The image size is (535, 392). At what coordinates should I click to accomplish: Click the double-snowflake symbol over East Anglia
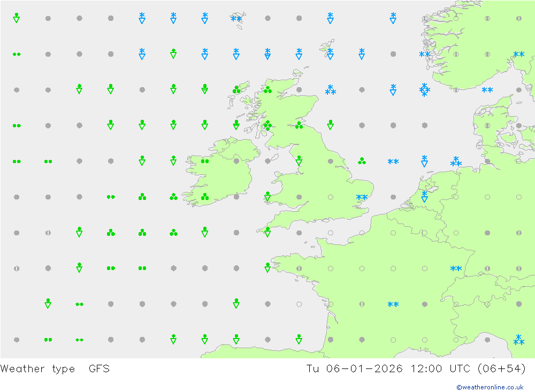coord(362,197)
